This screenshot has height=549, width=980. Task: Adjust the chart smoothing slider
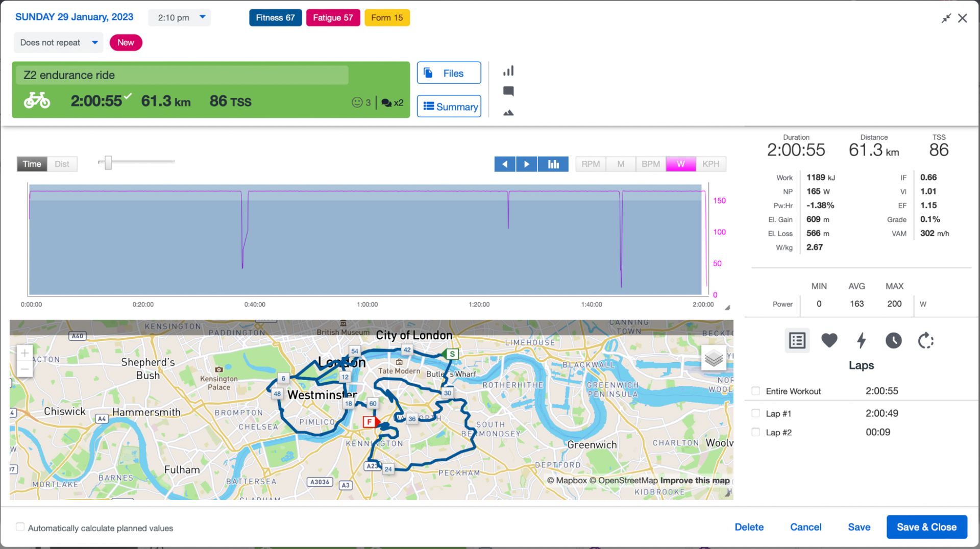(x=107, y=162)
